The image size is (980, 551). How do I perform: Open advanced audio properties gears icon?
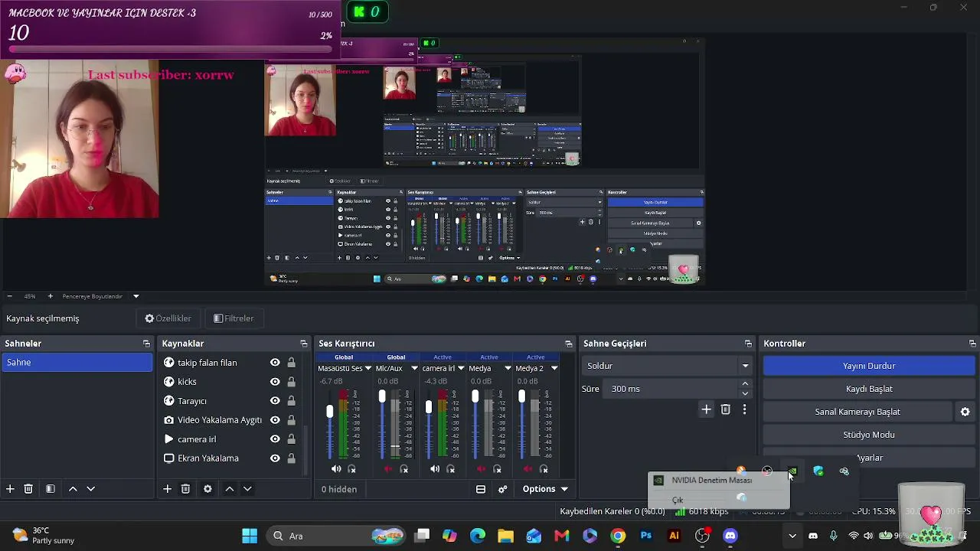pos(503,489)
